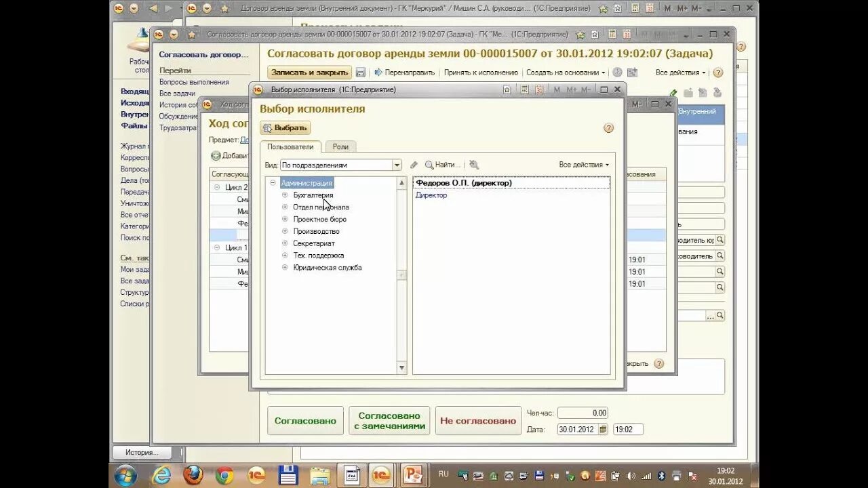Click the date field 30.01.2012
Viewport: 868px width, 488px height.
tap(578, 429)
